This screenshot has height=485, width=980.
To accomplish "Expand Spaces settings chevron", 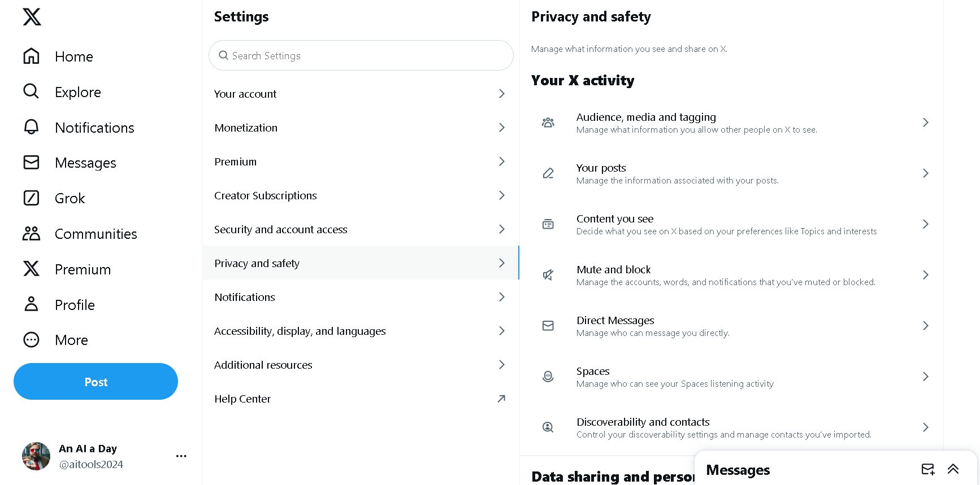I will click(x=925, y=377).
